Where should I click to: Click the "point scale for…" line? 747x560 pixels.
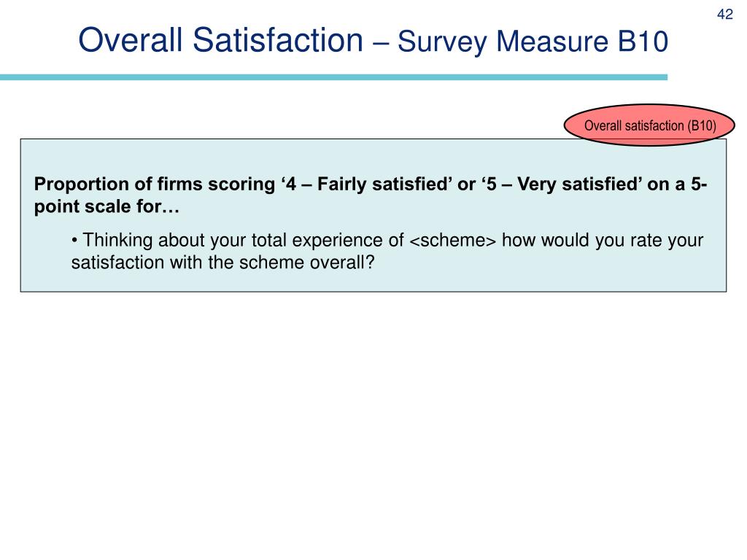[107, 206]
